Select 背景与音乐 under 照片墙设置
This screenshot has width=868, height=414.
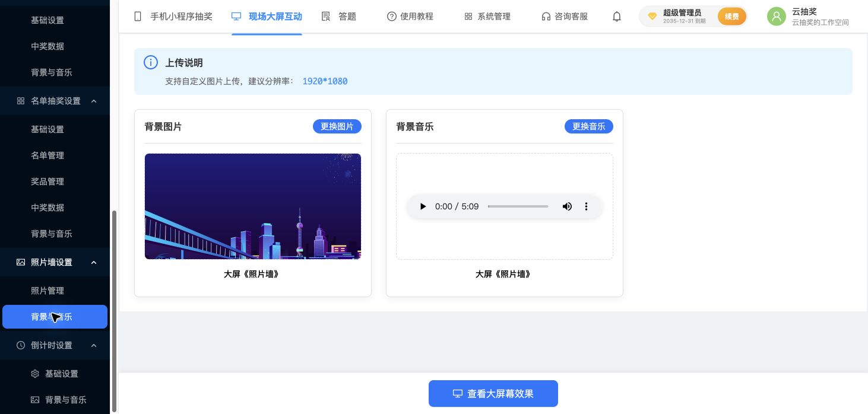[x=55, y=317]
